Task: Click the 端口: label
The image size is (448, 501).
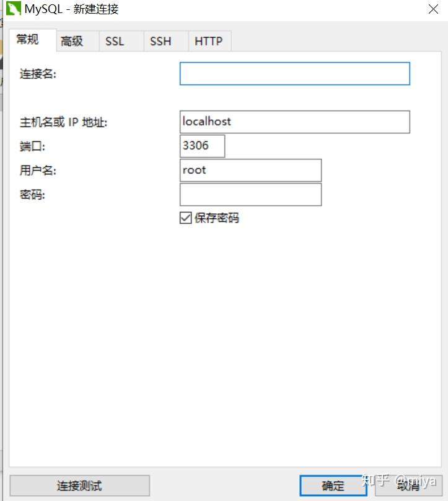Action: coord(32,147)
